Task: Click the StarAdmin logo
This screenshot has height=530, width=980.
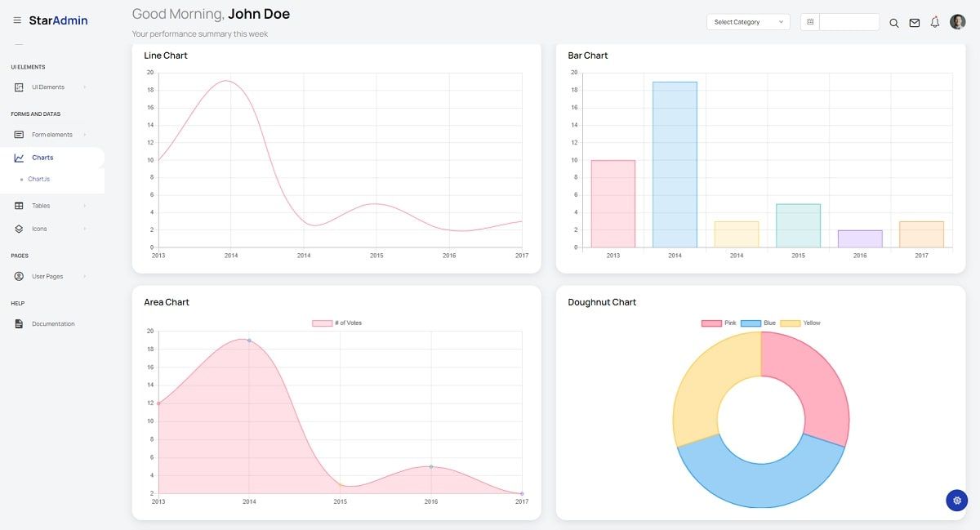Action: (x=59, y=20)
